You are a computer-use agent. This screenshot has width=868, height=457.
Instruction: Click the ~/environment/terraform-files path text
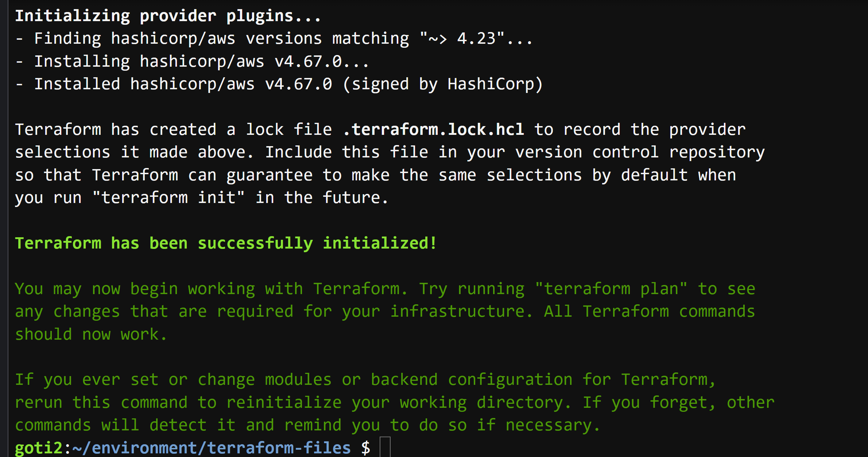[x=212, y=448]
